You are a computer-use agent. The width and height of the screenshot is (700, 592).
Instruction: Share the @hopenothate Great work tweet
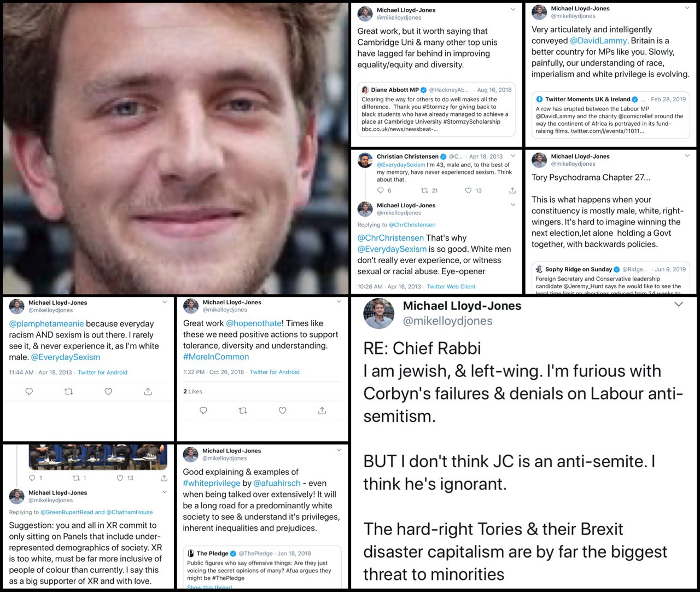point(322,410)
